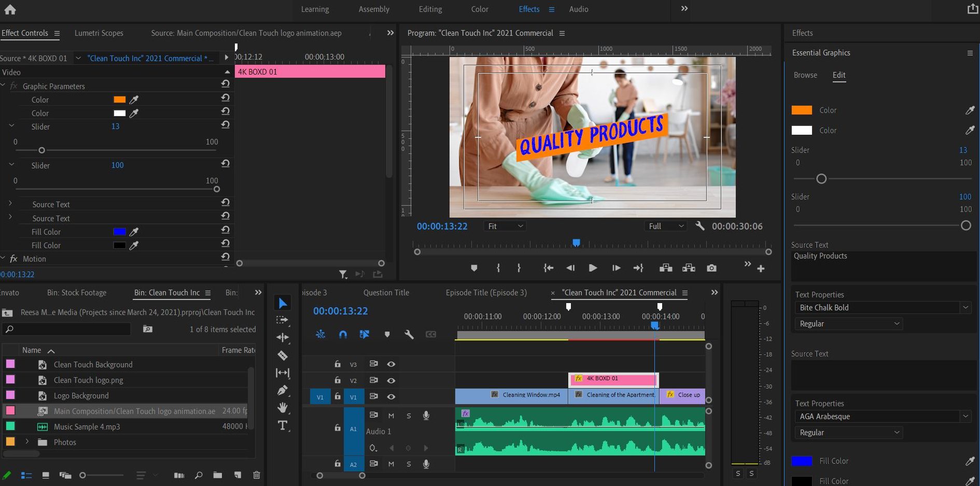The image size is (980, 486).
Task: Switch to the Color workspace
Action: [480, 9]
